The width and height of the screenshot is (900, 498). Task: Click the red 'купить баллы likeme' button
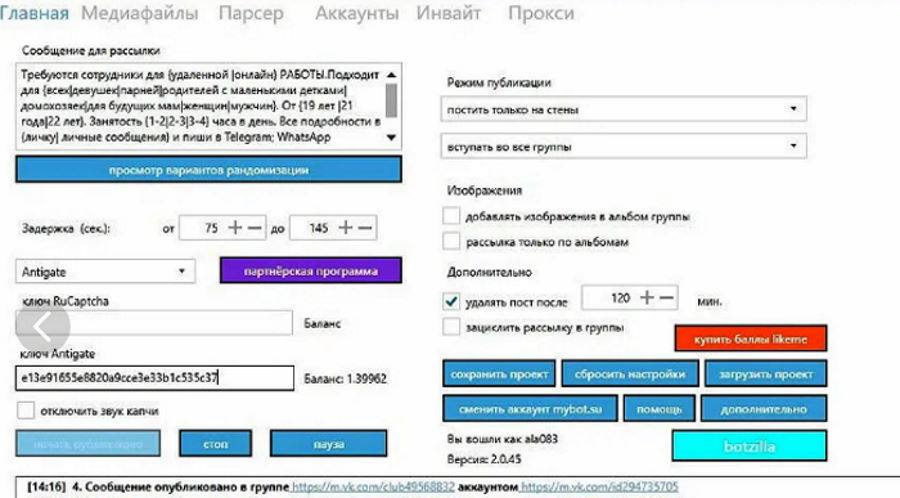(x=751, y=340)
